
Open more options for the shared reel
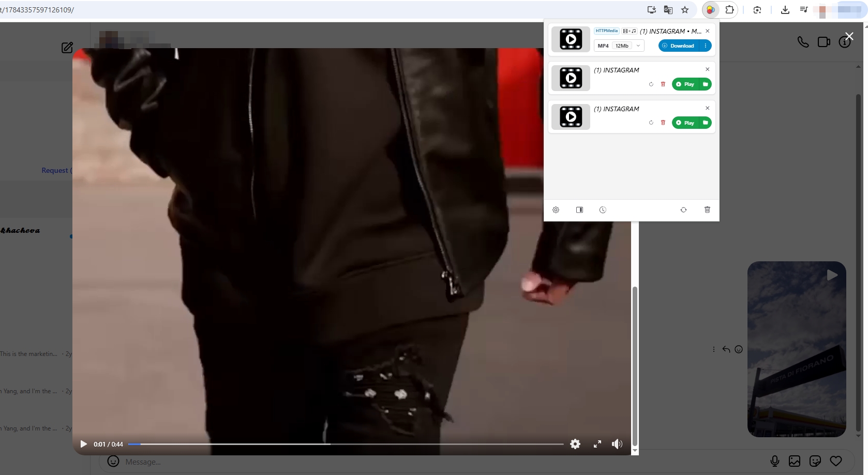click(714, 349)
